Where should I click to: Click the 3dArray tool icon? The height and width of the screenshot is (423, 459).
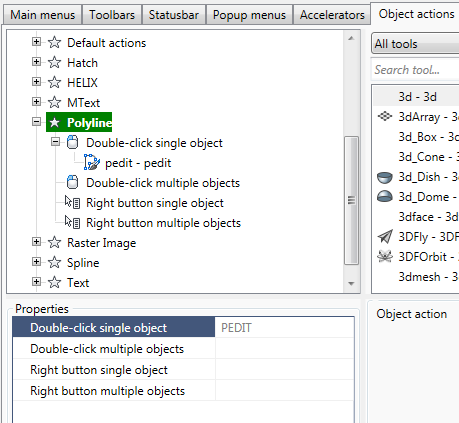click(x=385, y=116)
